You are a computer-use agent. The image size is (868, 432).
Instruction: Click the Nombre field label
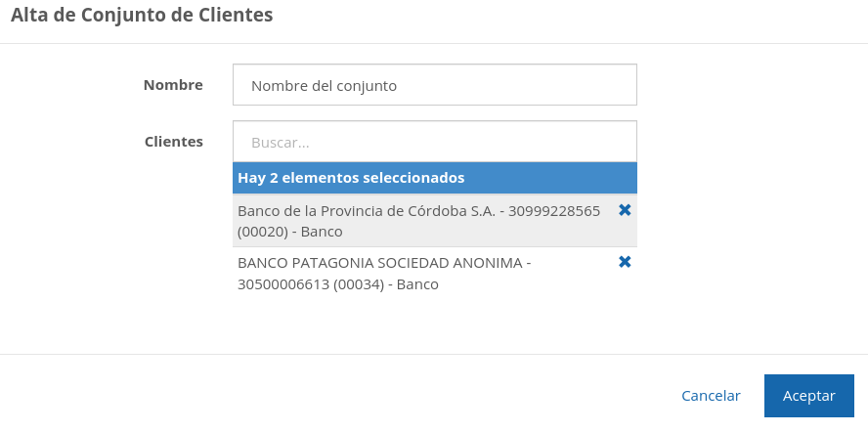(173, 85)
